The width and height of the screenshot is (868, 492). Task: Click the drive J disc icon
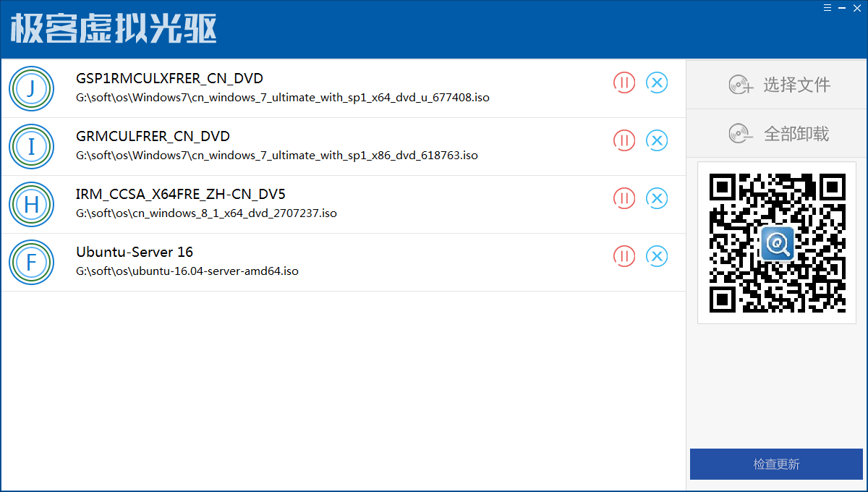[x=31, y=88]
